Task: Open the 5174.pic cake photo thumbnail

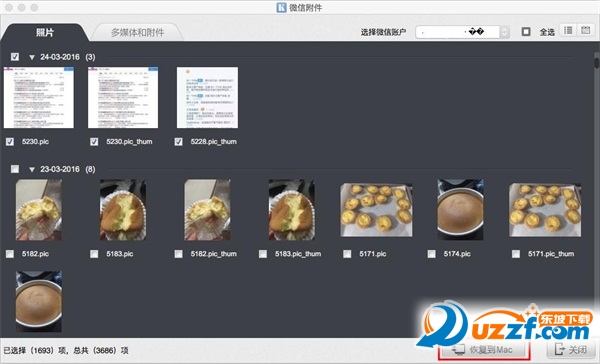Action: (x=460, y=209)
